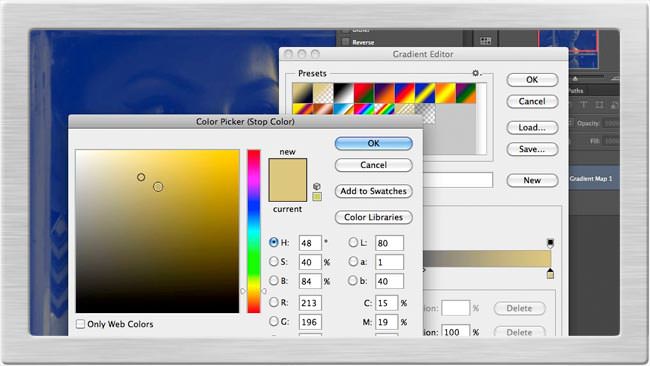This screenshot has width=650, height=366.
Task: Select the black-to-white gradient preset
Action: pyautogui.click(x=343, y=93)
